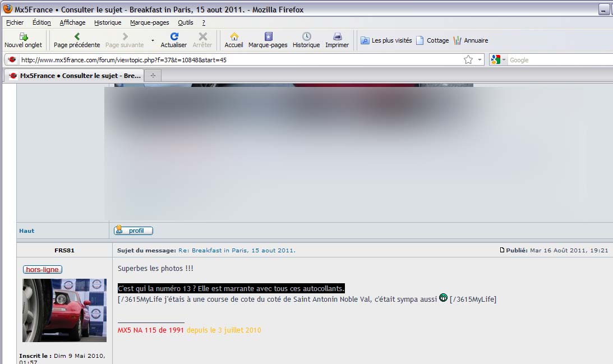Open the Marque-pages menu in menu bar
Screen dimensions: 613x364
point(149,22)
